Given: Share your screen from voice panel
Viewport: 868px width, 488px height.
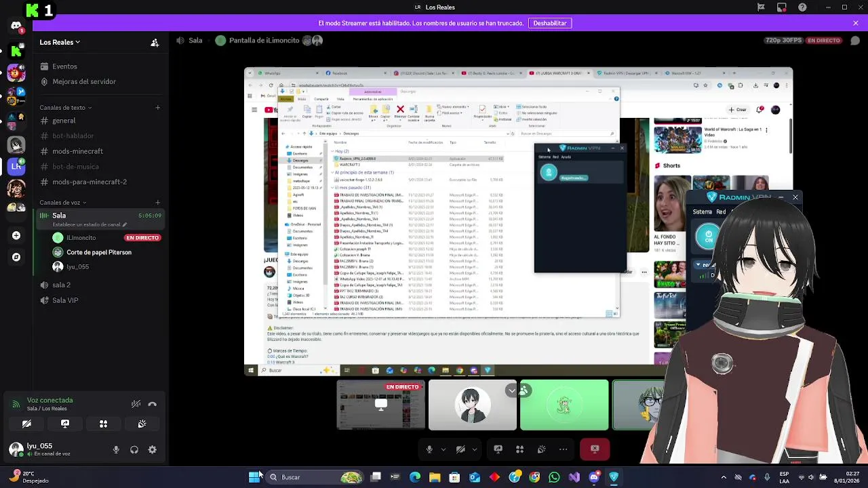Looking at the screenshot, I should pos(65,424).
